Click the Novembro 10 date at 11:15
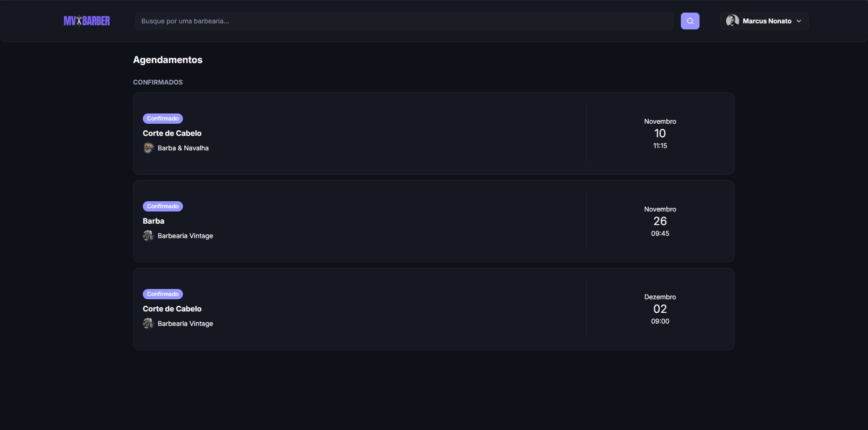 click(660, 134)
